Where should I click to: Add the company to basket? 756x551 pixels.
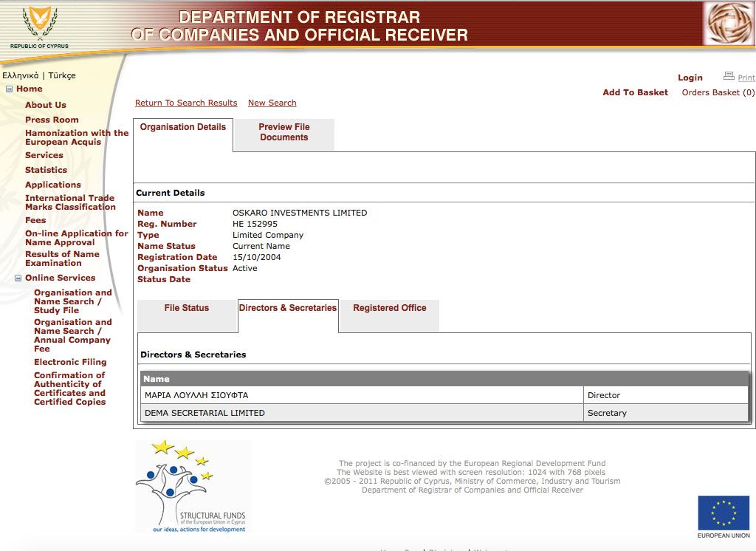click(635, 93)
